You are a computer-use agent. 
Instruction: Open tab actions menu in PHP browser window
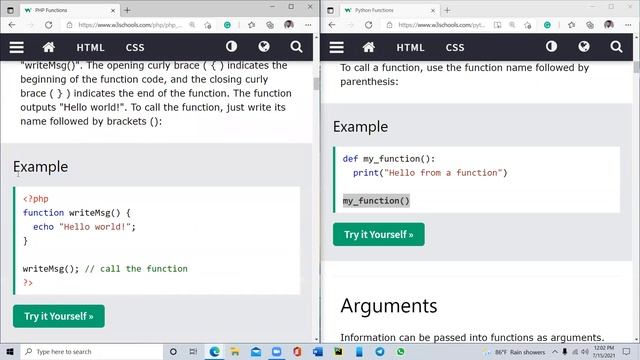[11, 10]
